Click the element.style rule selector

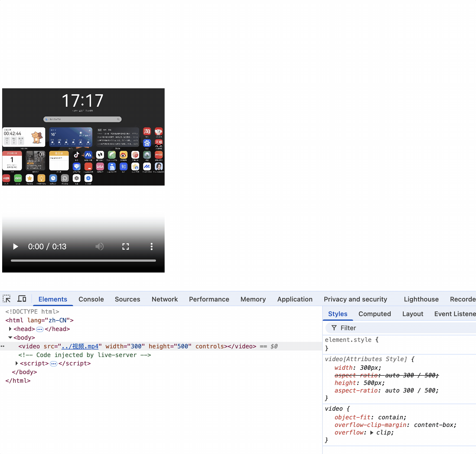[348, 340]
